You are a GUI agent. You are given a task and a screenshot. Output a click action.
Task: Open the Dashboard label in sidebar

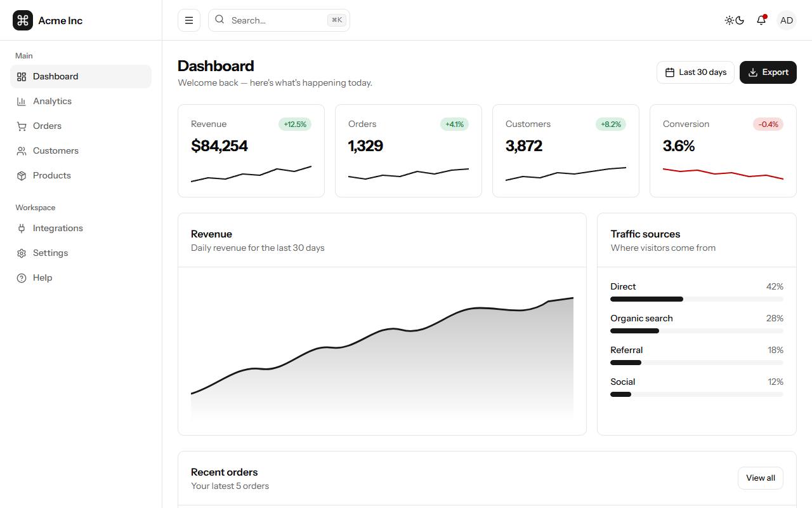pyautogui.click(x=56, y=76)
